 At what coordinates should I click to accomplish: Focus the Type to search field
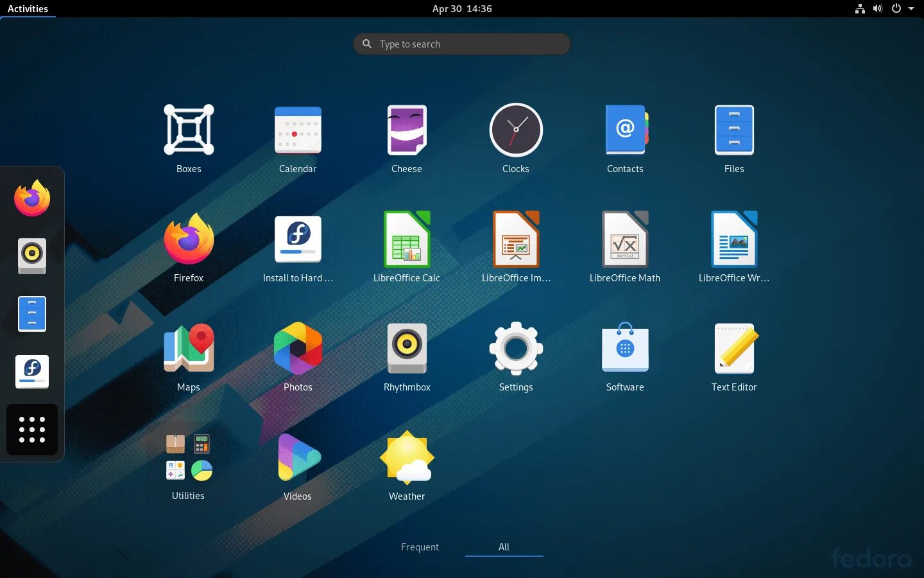[462, 44]
